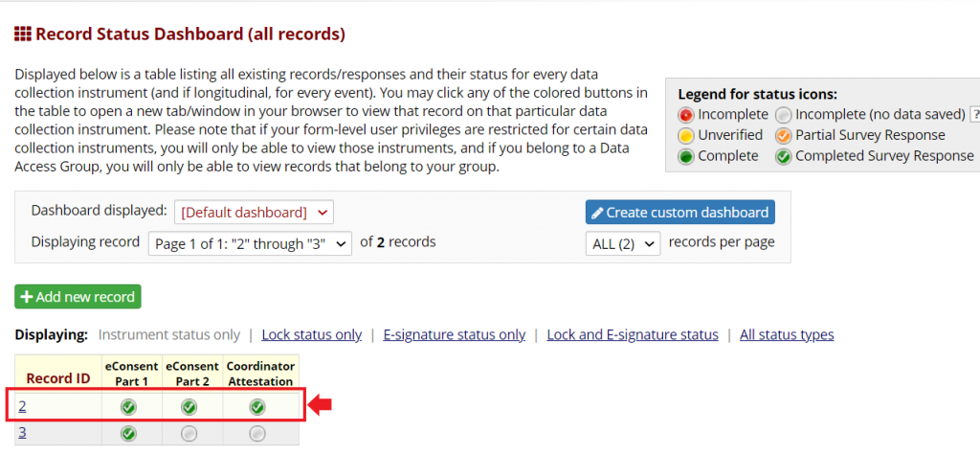Click the question mark help icon in legend

click(x=974, y=114)
